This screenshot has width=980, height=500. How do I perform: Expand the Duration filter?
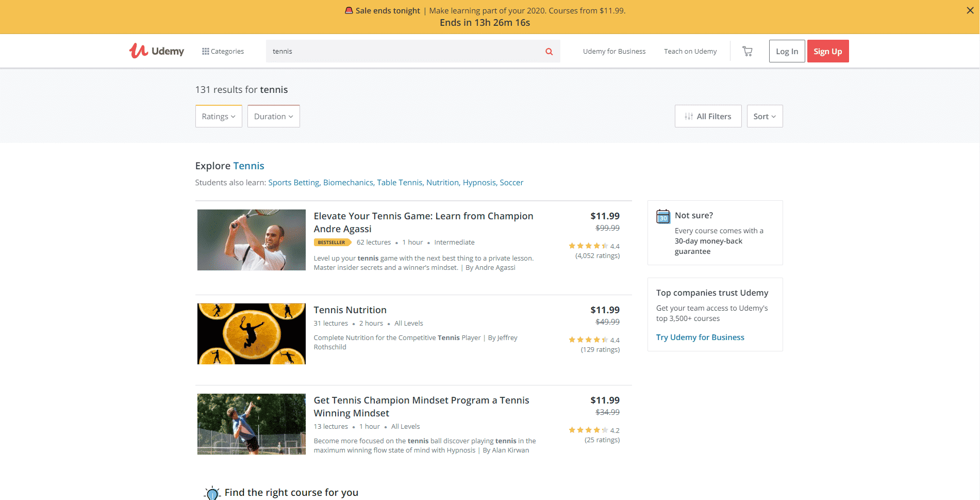click(x=273, y=116)
